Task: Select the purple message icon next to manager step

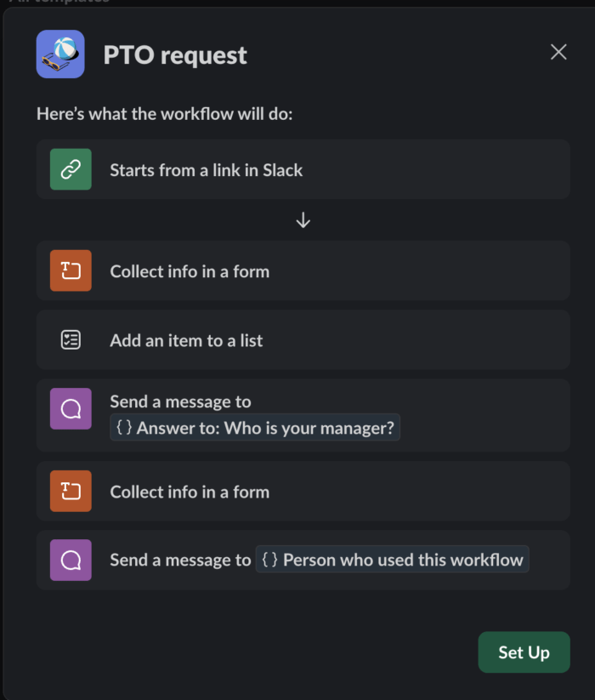Action: pos(71,408)
